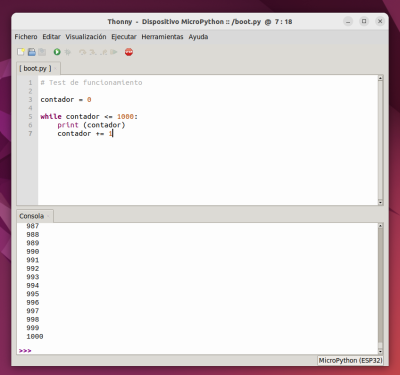Select the boot.py editor tab
The image size is (400, 375).
(35, 68)
